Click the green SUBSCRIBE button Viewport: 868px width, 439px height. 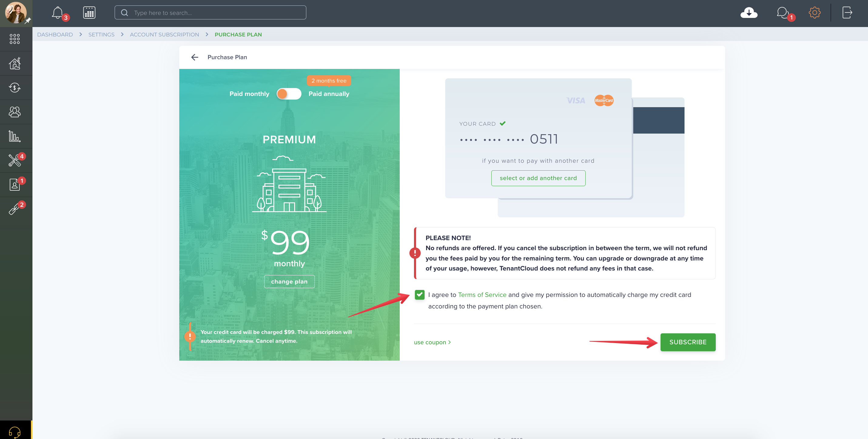click(x=688, y=342)
